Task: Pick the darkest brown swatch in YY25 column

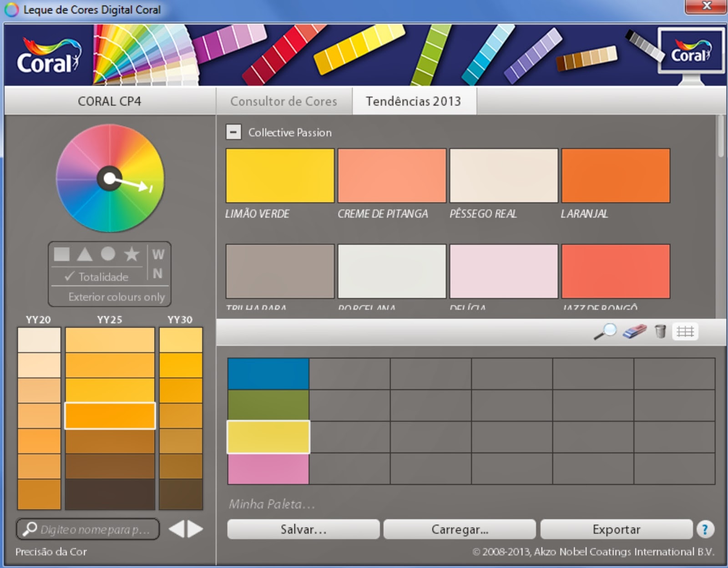Action: tap(110, 494)
